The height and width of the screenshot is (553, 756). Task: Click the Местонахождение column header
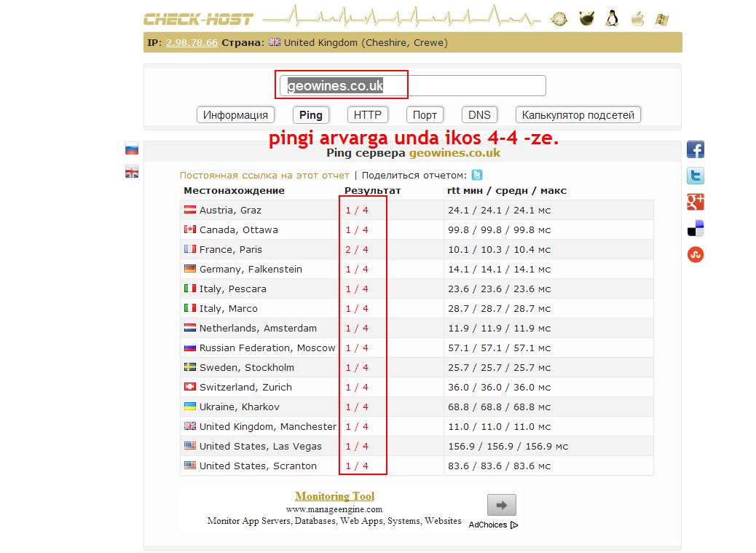tap(235, 190)
